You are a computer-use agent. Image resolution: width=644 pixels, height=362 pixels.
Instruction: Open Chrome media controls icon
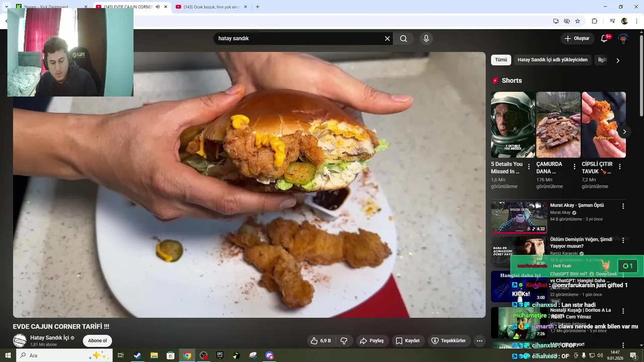(x=612, y=21)
